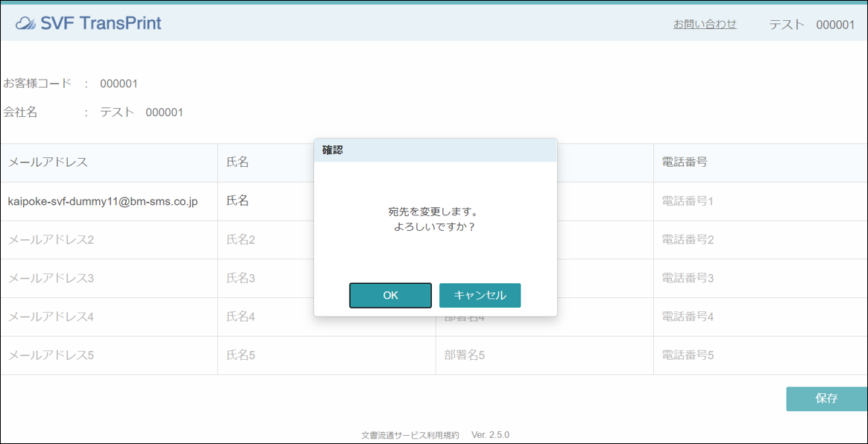Screen dimensions: 868x444
Task: Click the テスト 000001 user name in header
Action: click(x=811, y=25)
